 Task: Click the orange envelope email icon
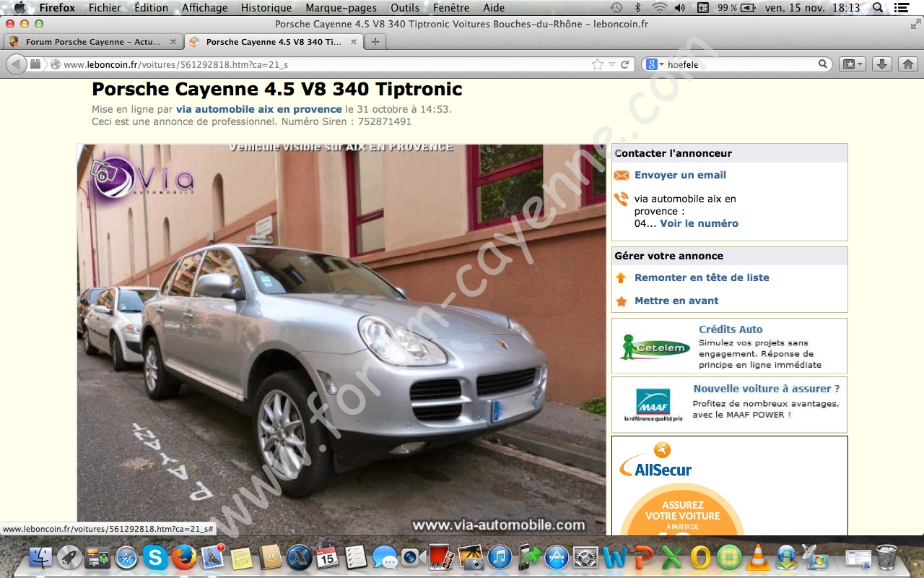click(621, 176)
